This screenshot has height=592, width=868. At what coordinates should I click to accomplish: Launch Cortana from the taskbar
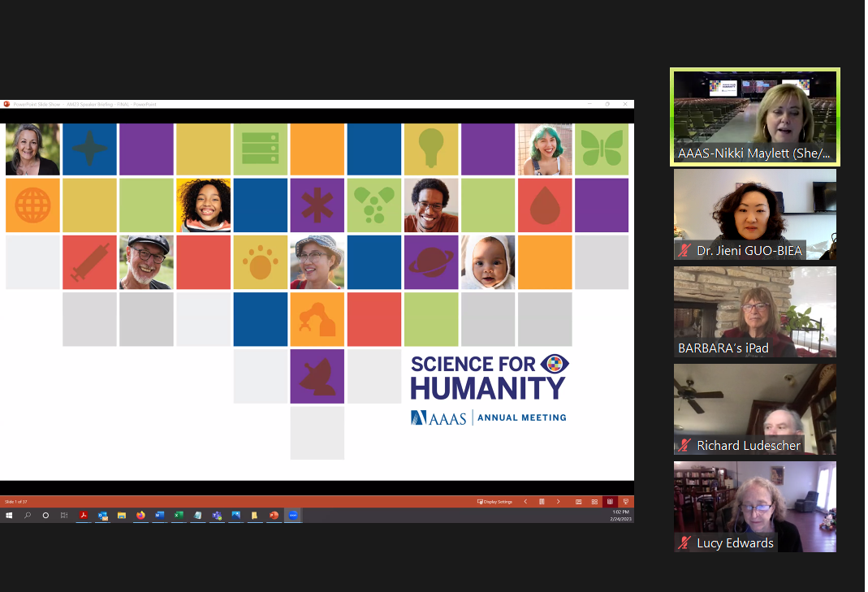pos(45,516)
